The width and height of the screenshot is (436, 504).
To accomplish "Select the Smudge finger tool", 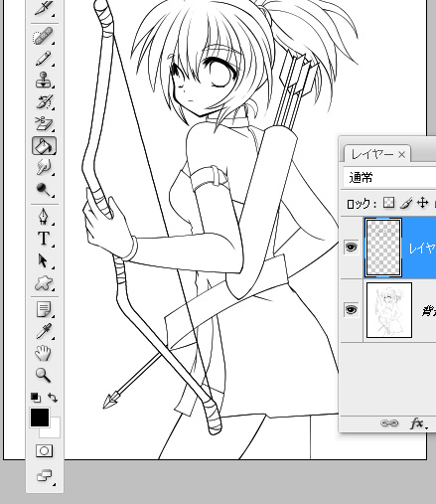I will (x=44, y=167).
